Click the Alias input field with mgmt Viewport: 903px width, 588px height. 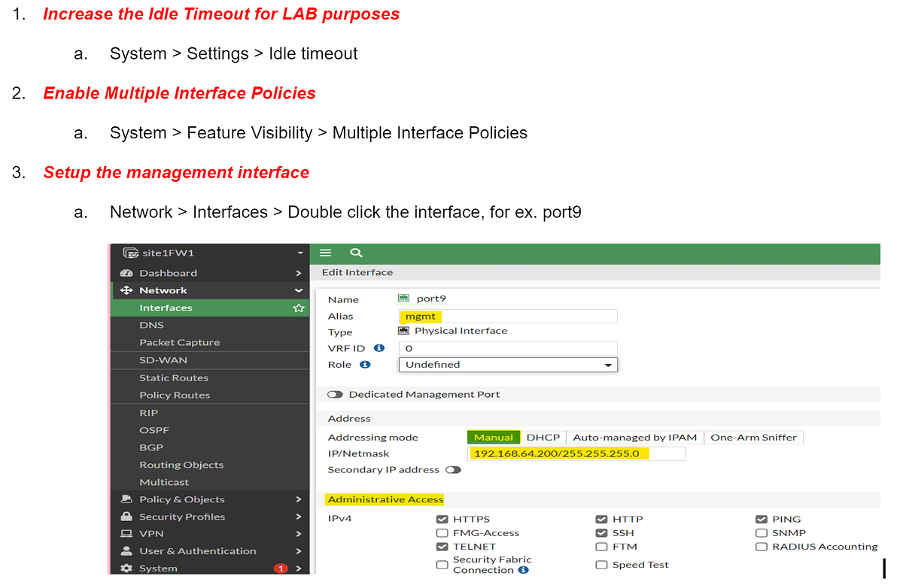coord(508,317)
